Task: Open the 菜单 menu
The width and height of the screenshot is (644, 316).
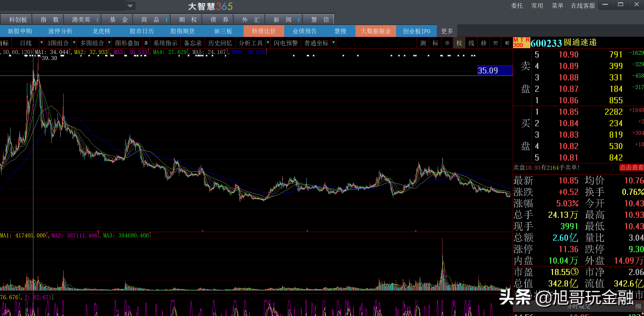Action: pos(558,6)
